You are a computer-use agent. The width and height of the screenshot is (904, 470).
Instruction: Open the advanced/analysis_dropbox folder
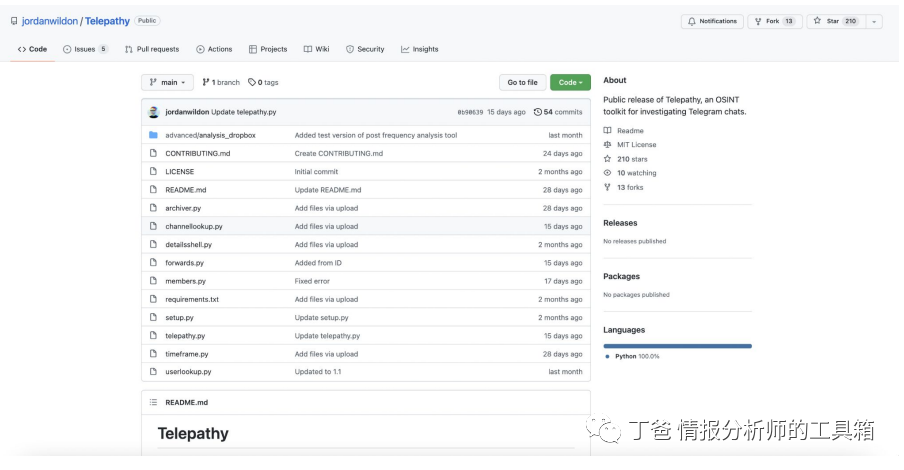[x=210, y=136]
